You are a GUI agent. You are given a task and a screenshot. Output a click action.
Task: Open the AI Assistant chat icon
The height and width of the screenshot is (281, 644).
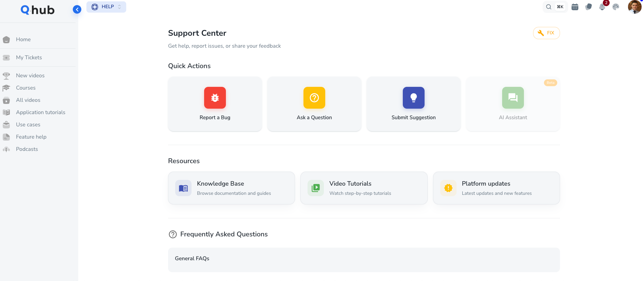coord(513,98)
